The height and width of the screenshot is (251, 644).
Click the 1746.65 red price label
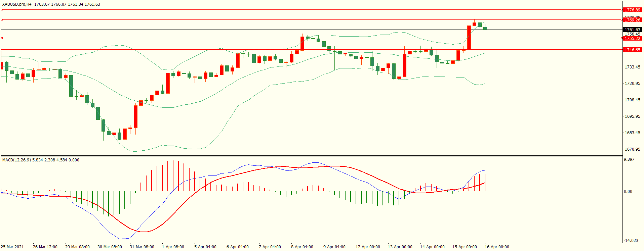[x=632, y=50]
